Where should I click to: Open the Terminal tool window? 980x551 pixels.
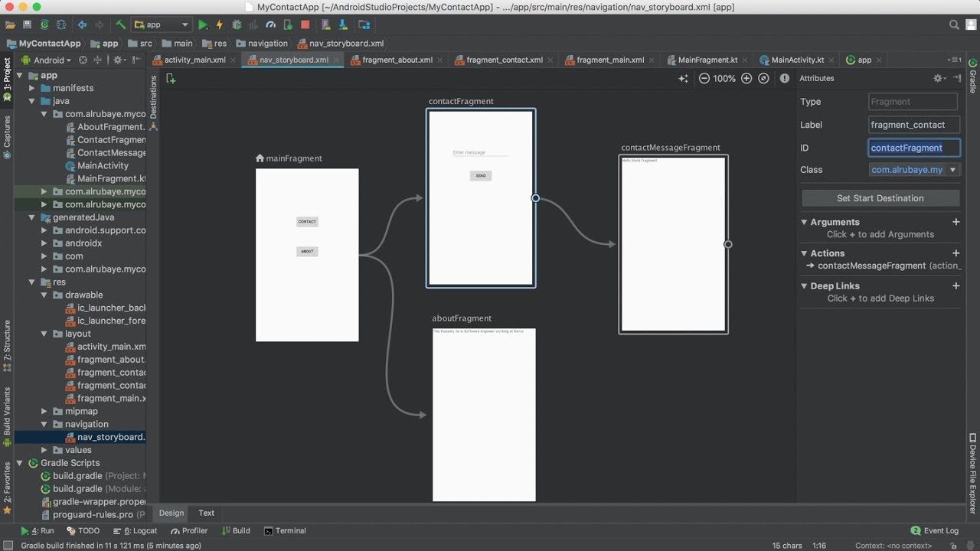pyautogui.click(x=285, y=530)
